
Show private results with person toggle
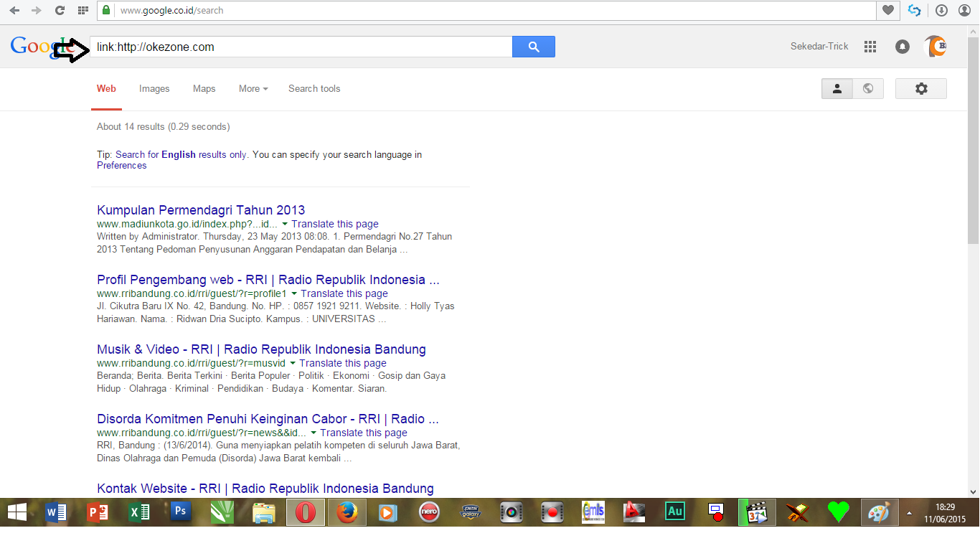(837, 88)
